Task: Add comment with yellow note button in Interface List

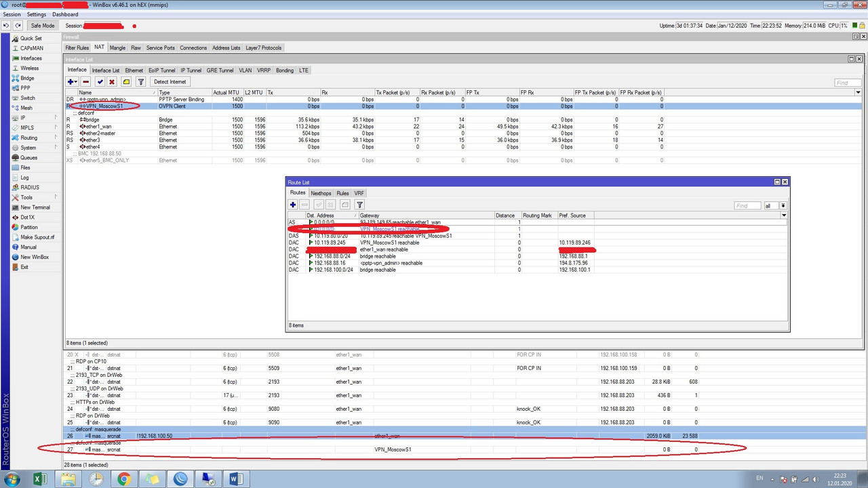Action: (x=126, y=82)
